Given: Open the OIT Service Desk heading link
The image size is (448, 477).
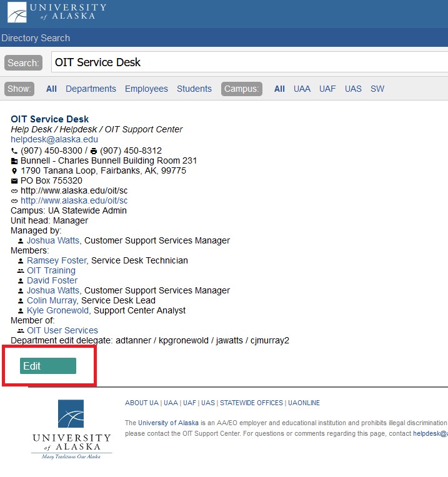Looking at the screenshot, I should point(50,119).
